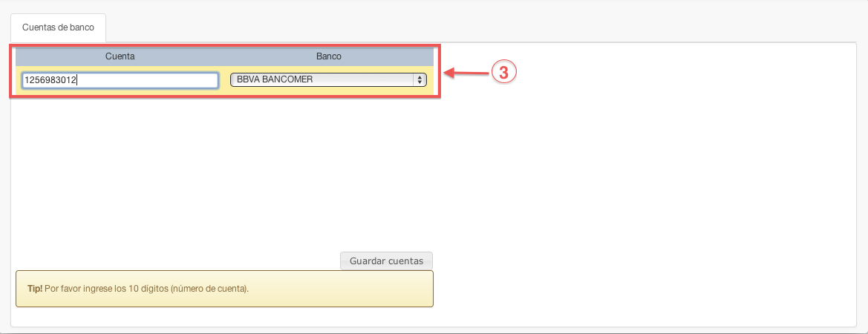The image size is (868, 334).
Task: Select the yellow tip message box
Action: [224, 289]
